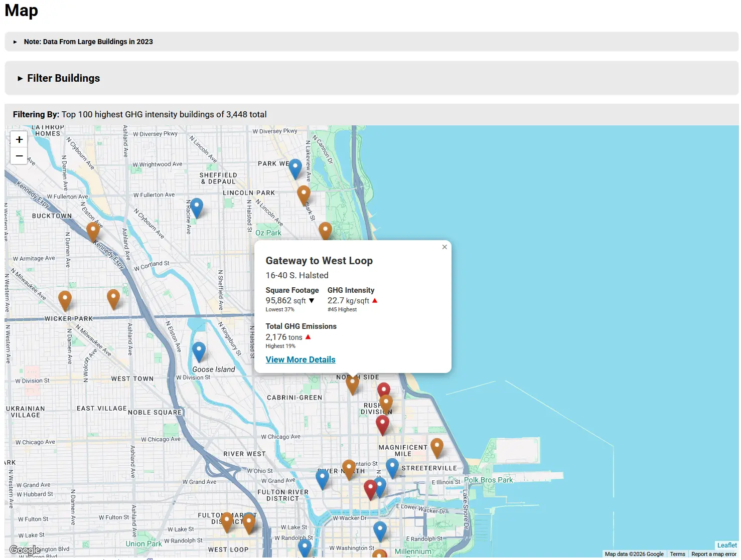Zoom out on the map
The height and width of the screenshot is (560, 741).
(x=19, y=156)
